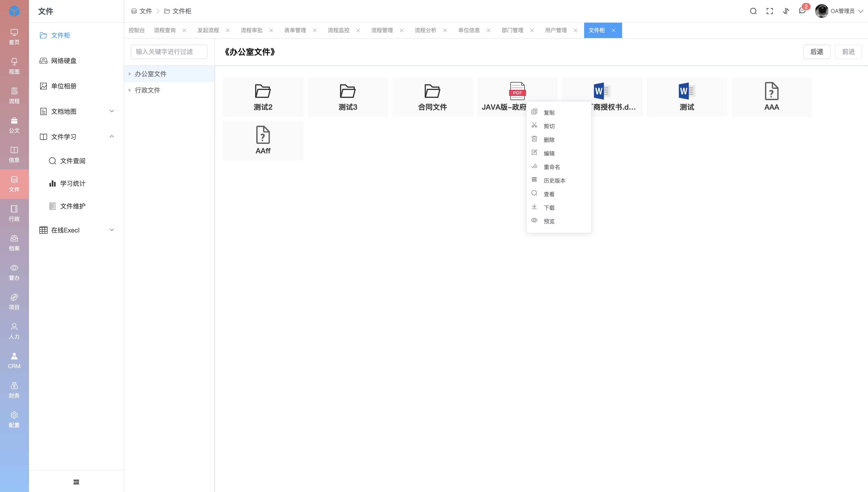Toggle fullscreen with the header expand icon
This screenshot has height=492, width=868.
coord(770,11)
